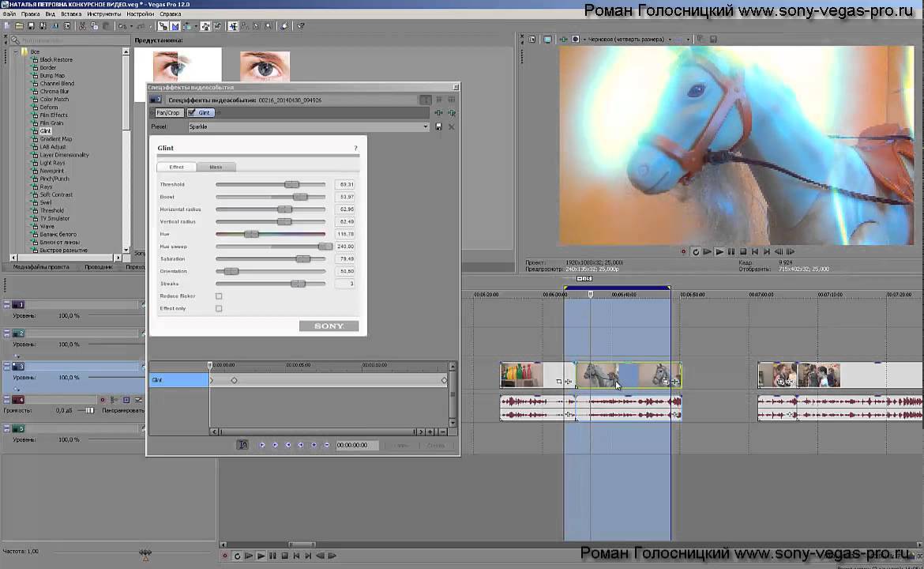Open the Файл menu
This screenshot has height=569, width=924.
9,14
